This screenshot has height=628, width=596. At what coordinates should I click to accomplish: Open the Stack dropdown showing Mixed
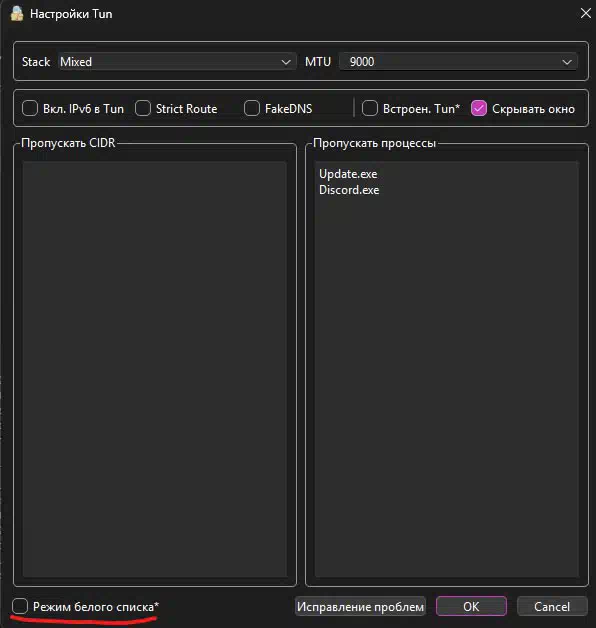[x=177, y=62]
